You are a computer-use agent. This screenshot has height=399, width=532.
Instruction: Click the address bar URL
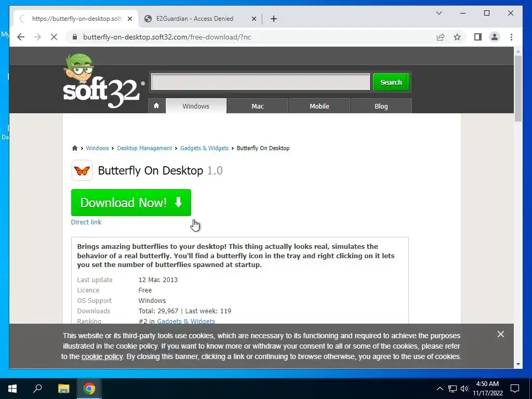point(167,37)
